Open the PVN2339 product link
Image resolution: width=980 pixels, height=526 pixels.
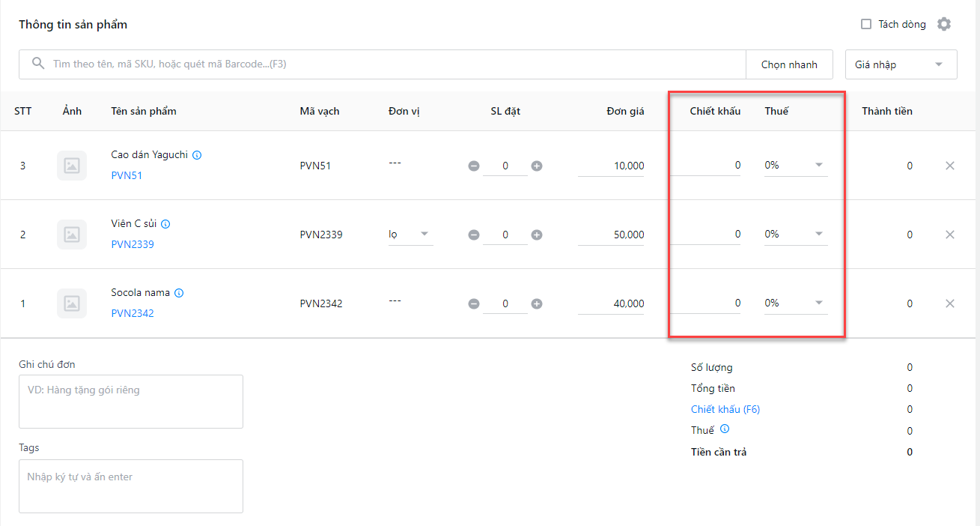pos(133,244)
